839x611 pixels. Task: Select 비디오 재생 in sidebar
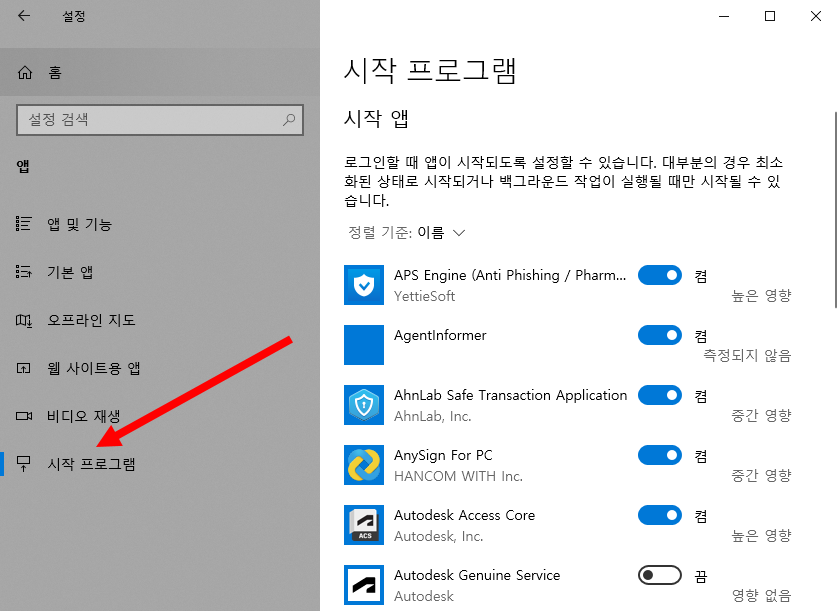[x=159, y=416]
